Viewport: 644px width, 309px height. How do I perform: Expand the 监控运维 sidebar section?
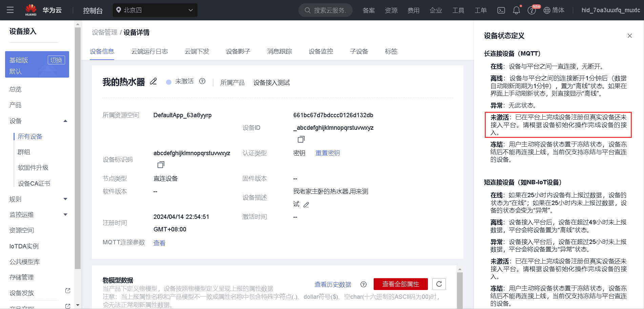coord(65,215)
